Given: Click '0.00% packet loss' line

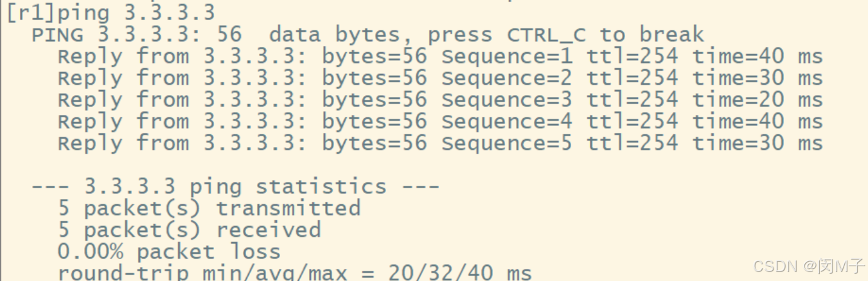Looking at the screenshot, I should [x=170, y=252].
